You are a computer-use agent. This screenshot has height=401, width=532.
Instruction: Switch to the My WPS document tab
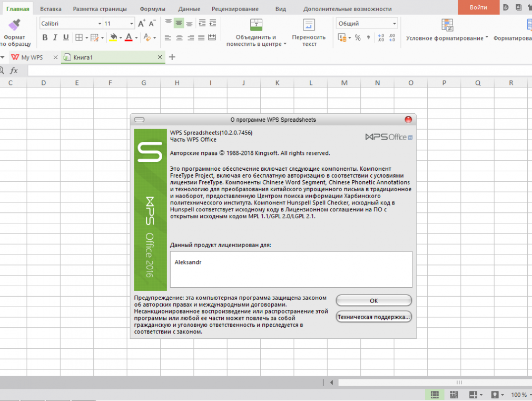pyautogui.click(x=32, y=57)
